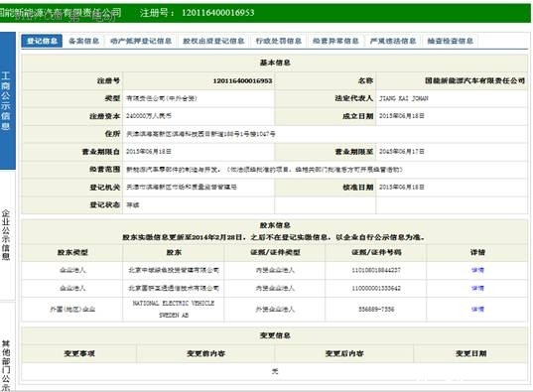Click the 注册资本 value 240000万人民币

(x=149, y=116)
